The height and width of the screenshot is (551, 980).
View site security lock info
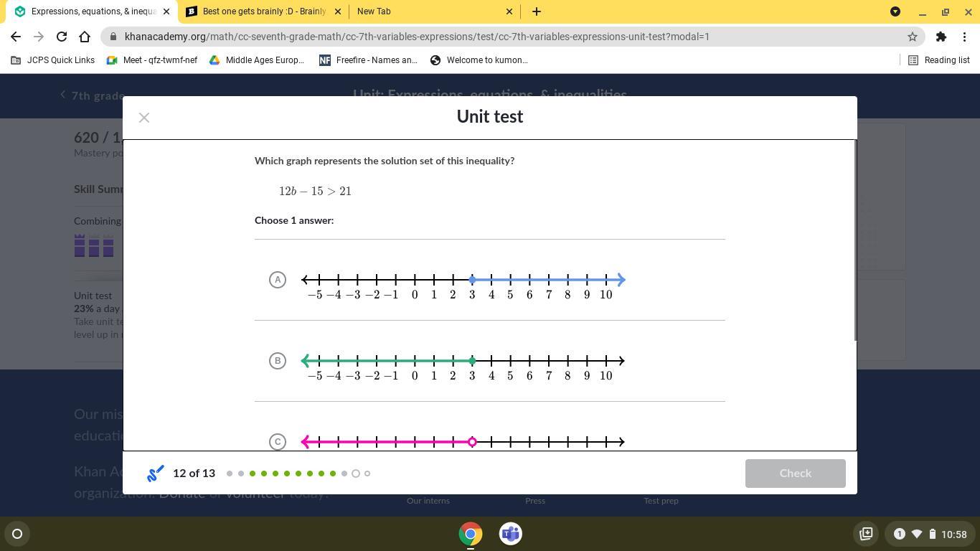click(x=113, y=37)
